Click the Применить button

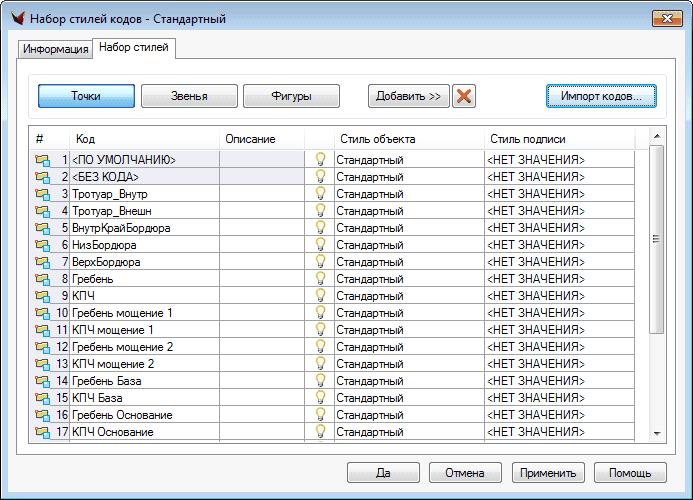548,473
